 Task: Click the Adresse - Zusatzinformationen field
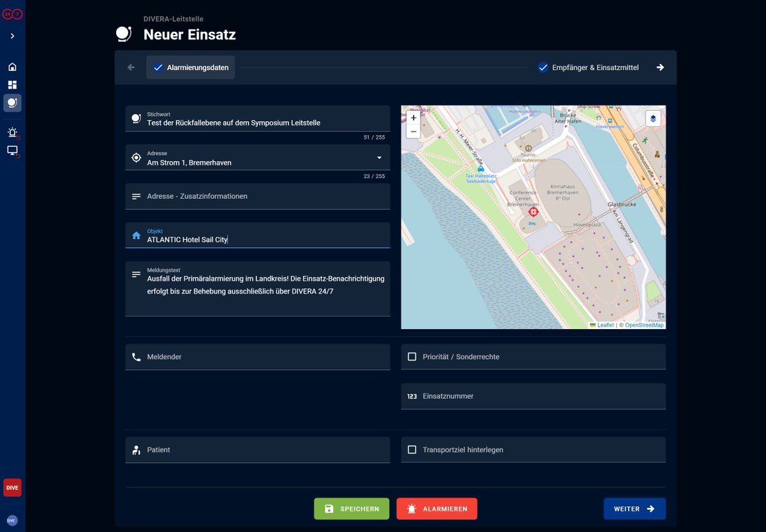coord(257,196)
